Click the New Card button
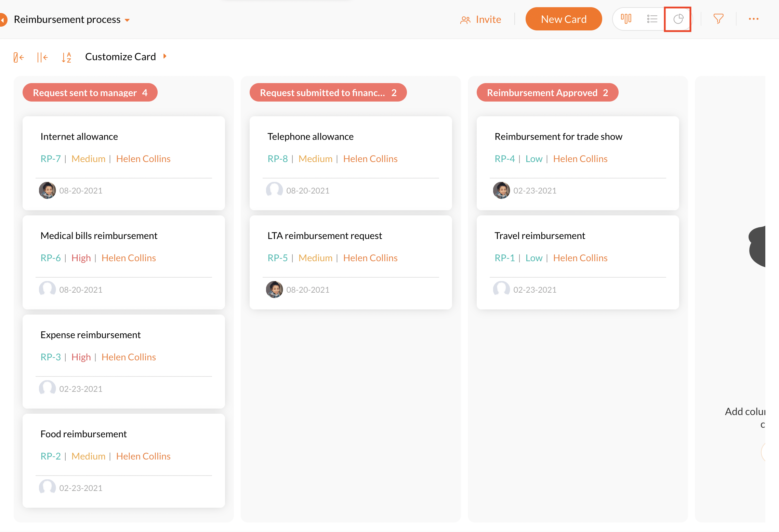The height and width of the screenshot is (532, 779). pyautogui.click(x=563, y=19)
